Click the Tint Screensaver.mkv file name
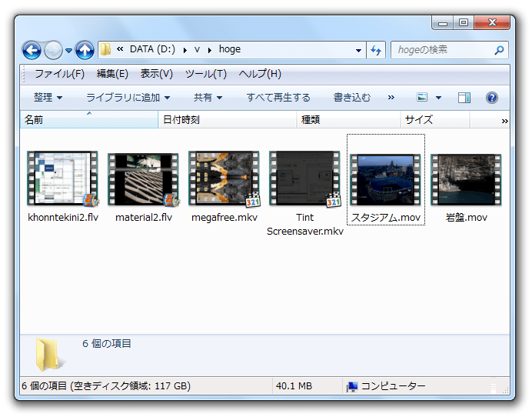The height and width of the screenshot is (417, 532). tap(304, 224)
